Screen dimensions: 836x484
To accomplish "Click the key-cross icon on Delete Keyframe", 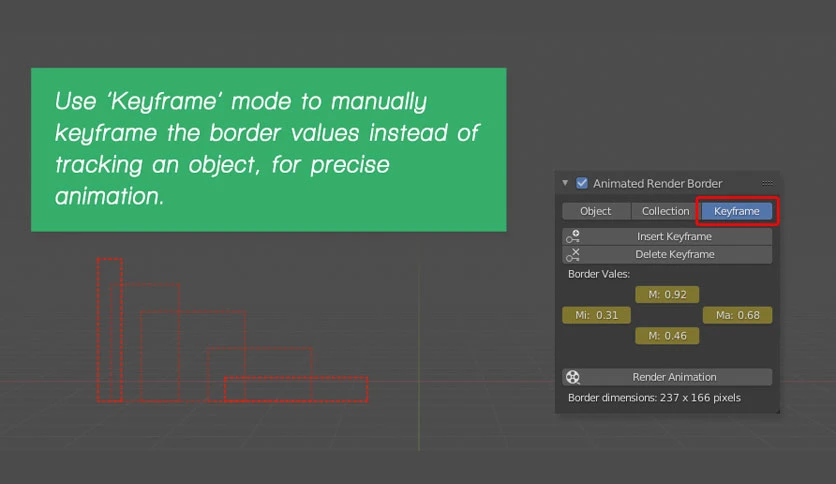I will point(573,255).
